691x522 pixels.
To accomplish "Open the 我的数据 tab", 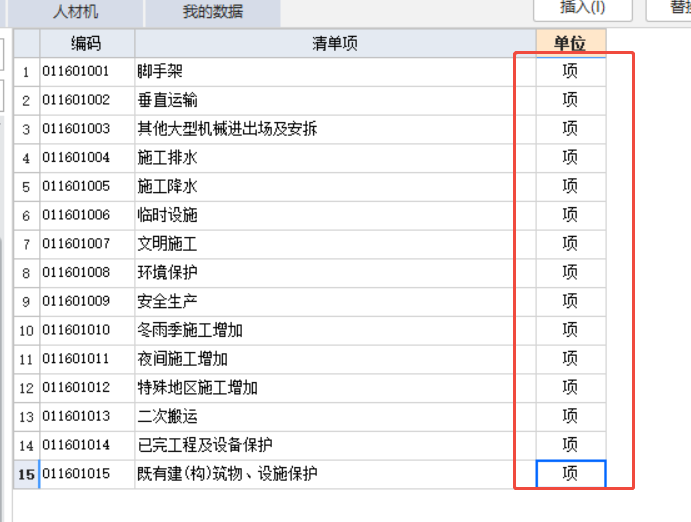I will (x=213, y=12).
